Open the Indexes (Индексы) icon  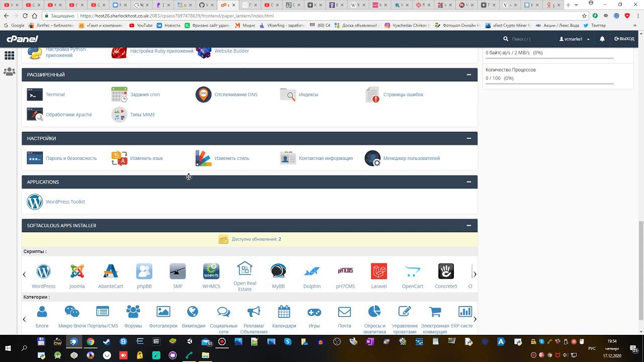click(x=288, y=95)
